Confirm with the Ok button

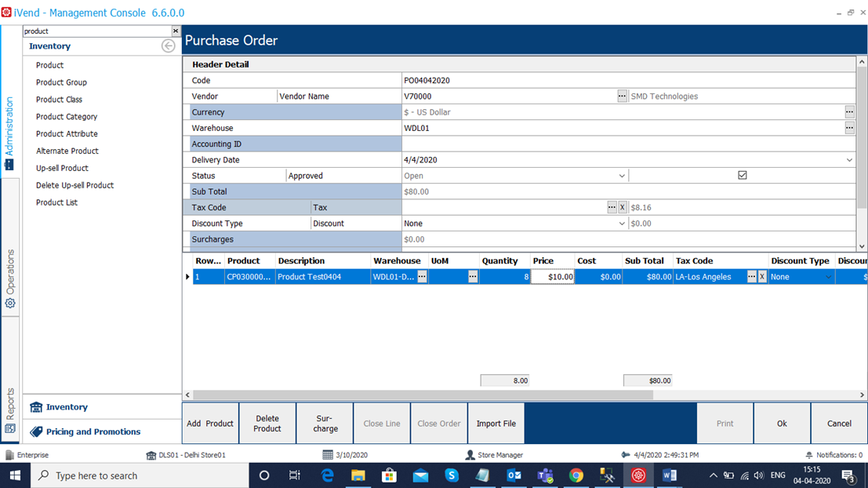(x=782, y=423)
